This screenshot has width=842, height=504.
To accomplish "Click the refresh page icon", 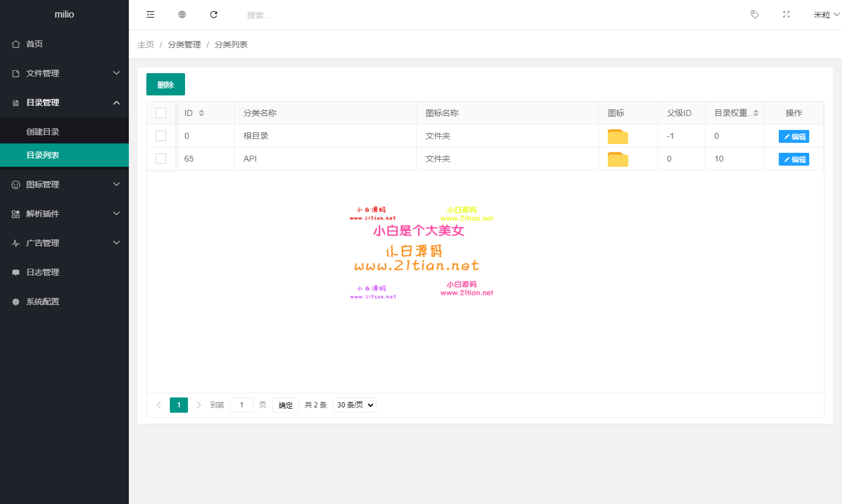I will tap(214, 15).
